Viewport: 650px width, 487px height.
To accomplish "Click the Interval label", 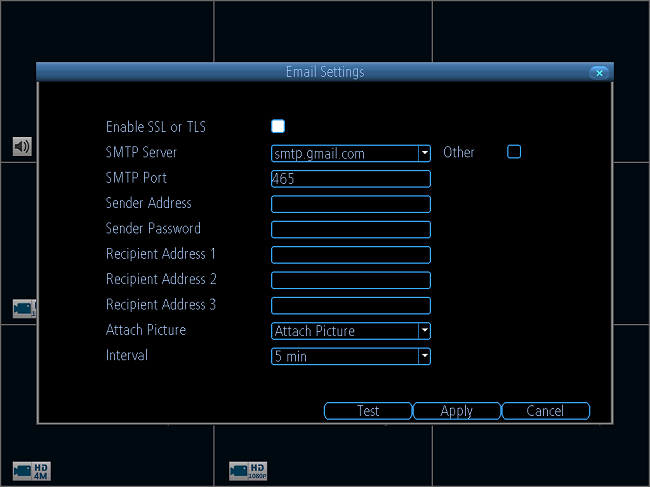I will coord(126,355).
